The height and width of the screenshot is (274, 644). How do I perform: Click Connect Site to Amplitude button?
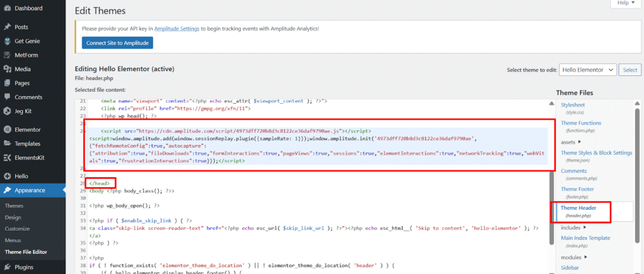[117, 43]
